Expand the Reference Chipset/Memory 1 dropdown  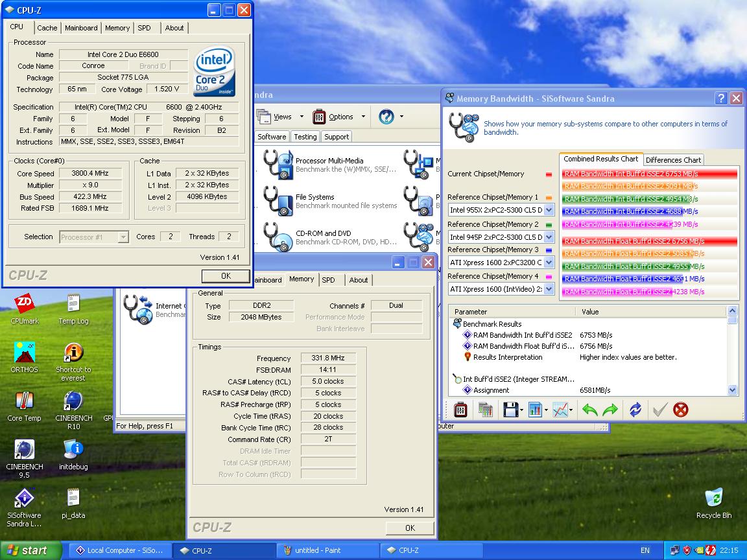pyautogui.click(x=549, y=210)
